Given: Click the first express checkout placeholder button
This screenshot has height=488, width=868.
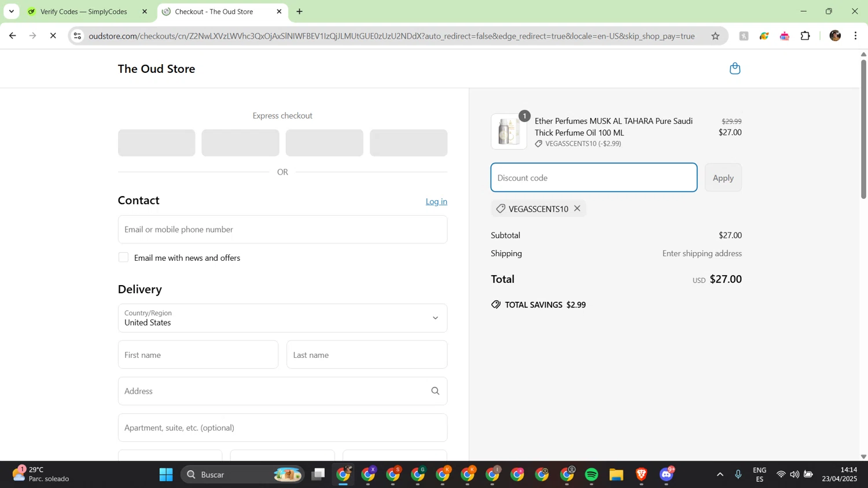Looking at the screenshot, I should click(156, 143).
